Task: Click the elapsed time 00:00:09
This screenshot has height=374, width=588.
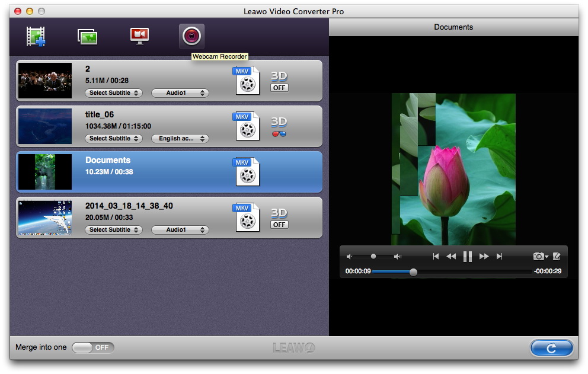Action: click(x=358, y=271)
